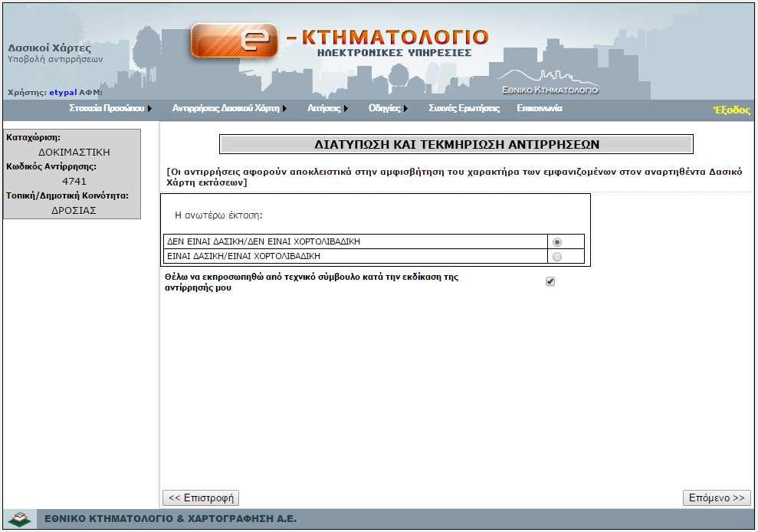Click ΔΙΑΤΥΠΩΣΗ ΚΑΙ ΤΕΚΜΗΡΙΩΣΗ ΑΝΤΙΡΡΗΣΕΩΝ heading
The image size is (758, 532).
[456, 145]
